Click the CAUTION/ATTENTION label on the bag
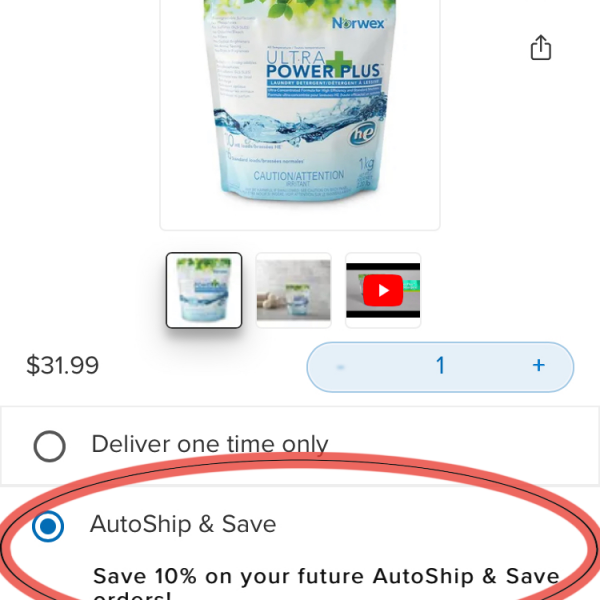The height and width of the screenshot is (600, 600). (299, 176)
